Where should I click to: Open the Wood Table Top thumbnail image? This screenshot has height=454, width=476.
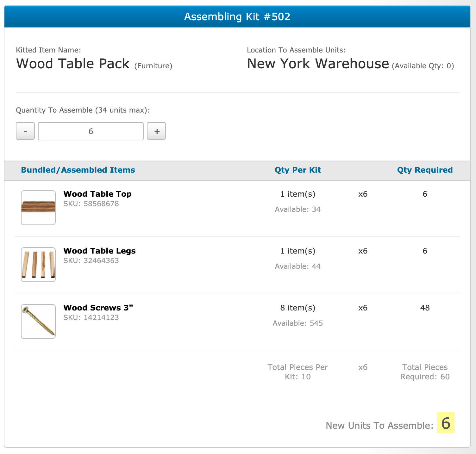(x=38, y=208)
